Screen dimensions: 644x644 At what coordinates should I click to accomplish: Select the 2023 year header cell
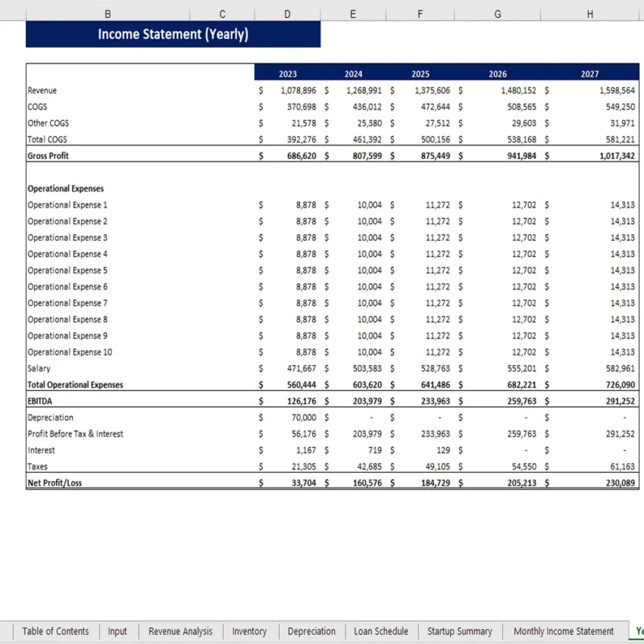pos(287,74)
